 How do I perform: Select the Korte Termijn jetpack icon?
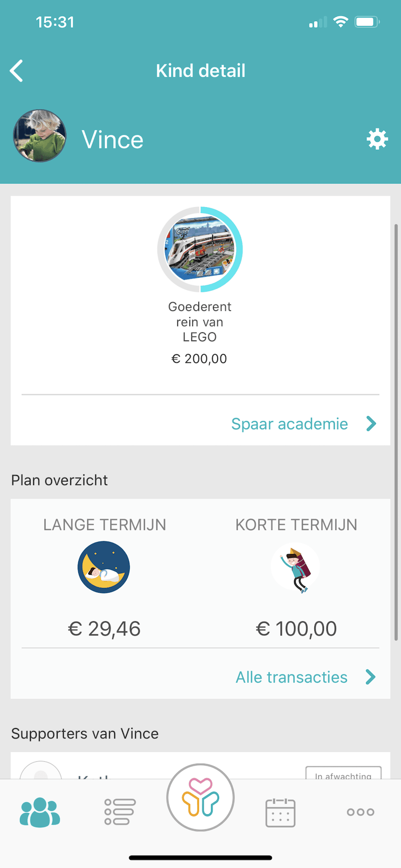[x=296, y=568]
